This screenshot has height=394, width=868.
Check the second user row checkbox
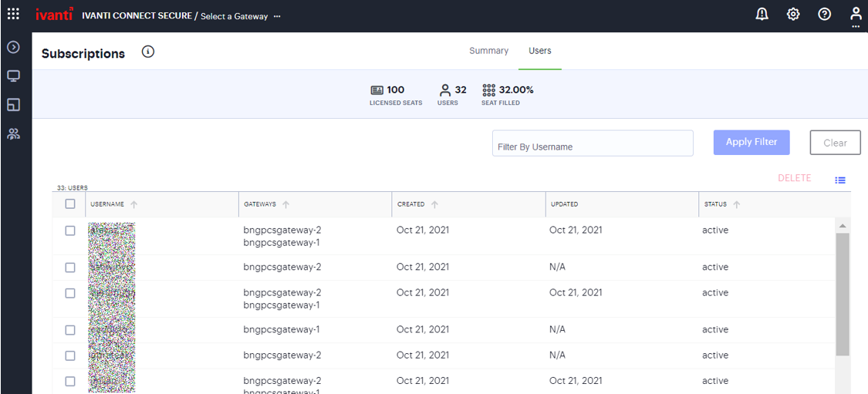tap(70, 268)
